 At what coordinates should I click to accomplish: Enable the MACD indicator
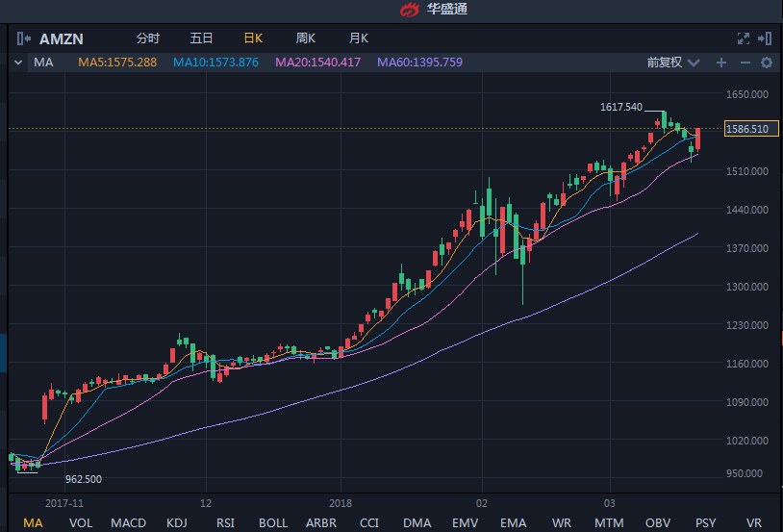129,522
